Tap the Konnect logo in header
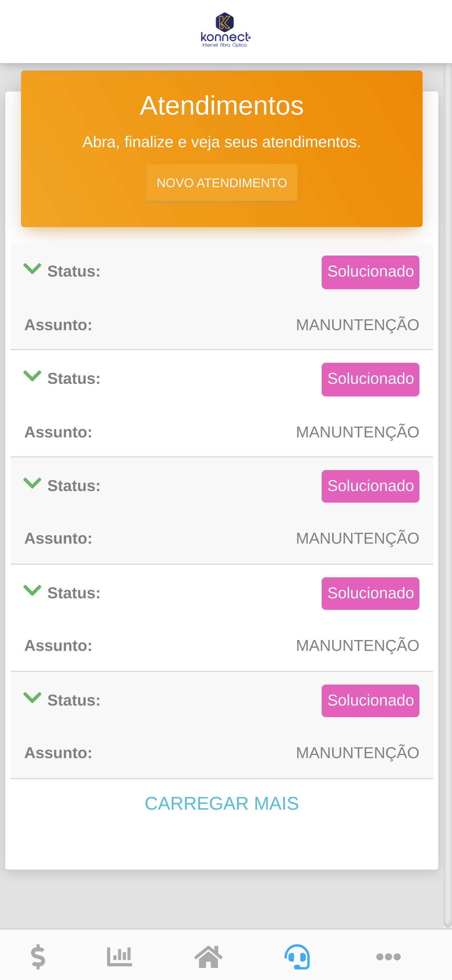 pos(225,30)
